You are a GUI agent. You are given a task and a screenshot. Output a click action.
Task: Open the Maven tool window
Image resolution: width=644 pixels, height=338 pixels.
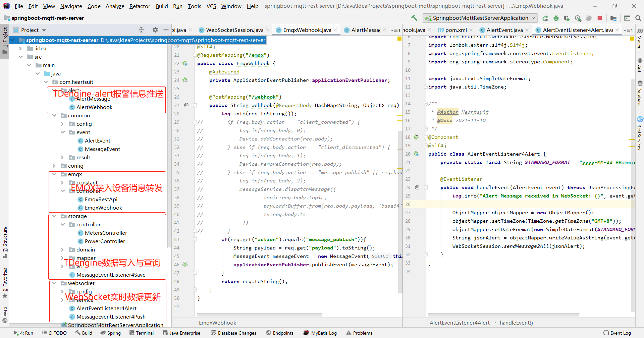click(640, 39)
